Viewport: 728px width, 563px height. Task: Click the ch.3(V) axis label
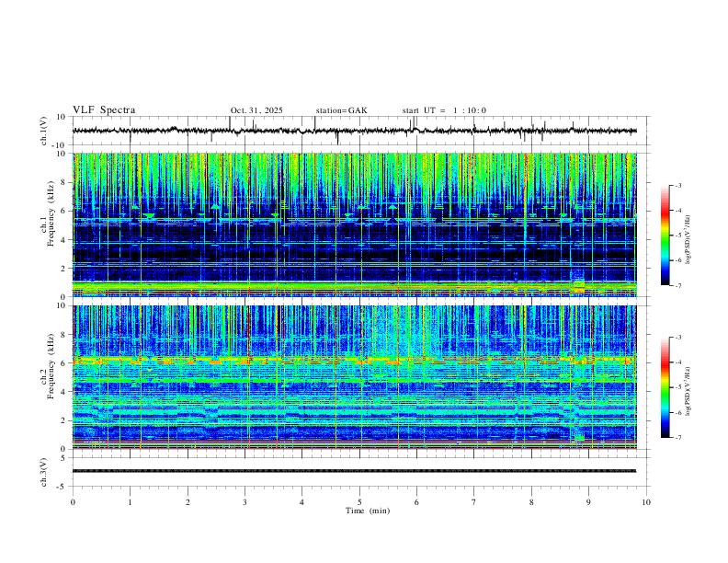click(44, 472)
